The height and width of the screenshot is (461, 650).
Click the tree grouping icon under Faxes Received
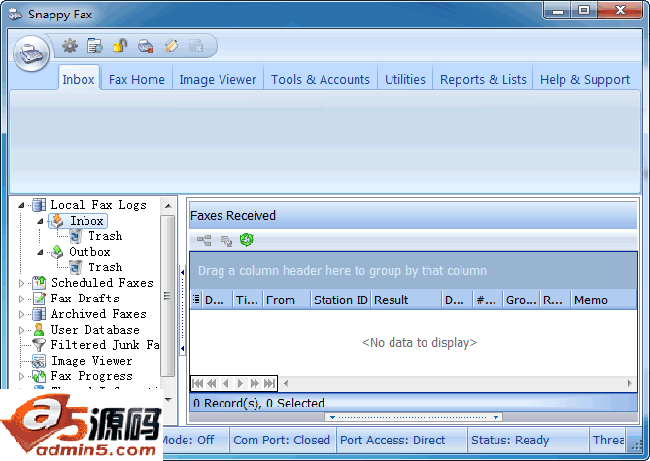(x=204, y=240)
